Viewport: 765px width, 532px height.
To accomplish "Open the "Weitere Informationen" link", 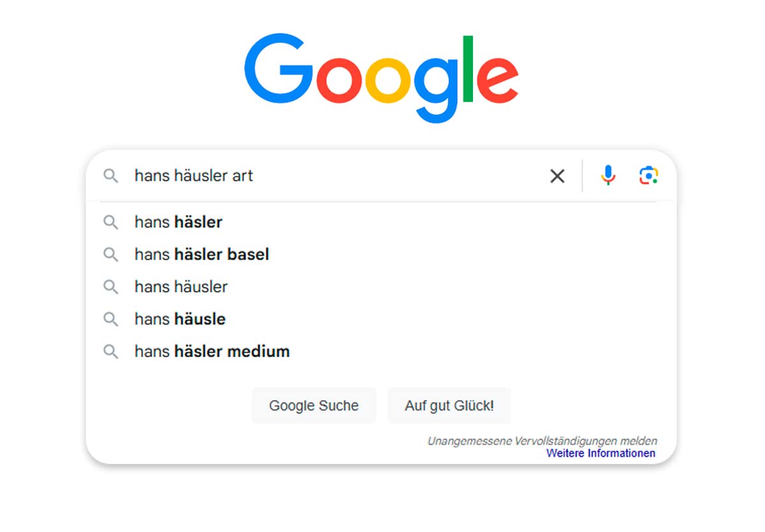I will [x=601, y=454].
